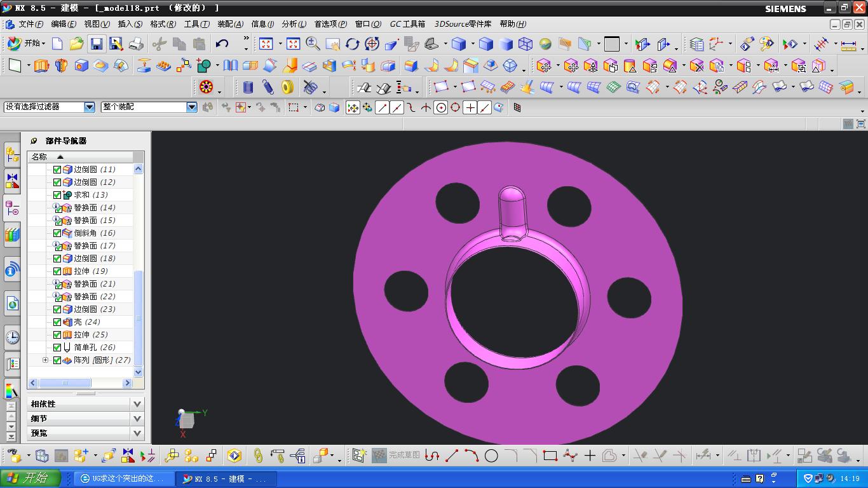Click the navigator horizontal scrollbar thumb
This screenshot has width=868, height=488.
pos(65,383)
